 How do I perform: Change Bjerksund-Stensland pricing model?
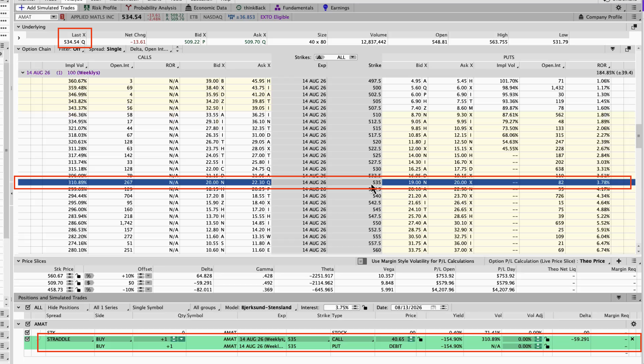tap(268, 307)
